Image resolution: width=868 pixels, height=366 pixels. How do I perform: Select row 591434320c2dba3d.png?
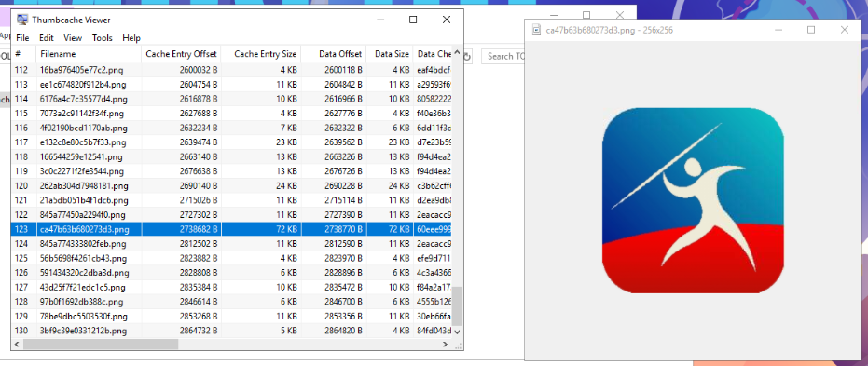tap(231, 273)
